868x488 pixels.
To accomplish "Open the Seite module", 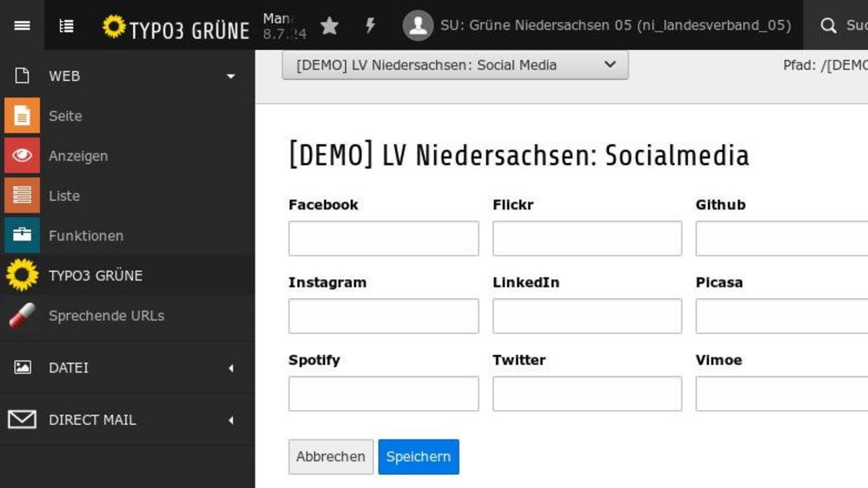I will [65, 116].
